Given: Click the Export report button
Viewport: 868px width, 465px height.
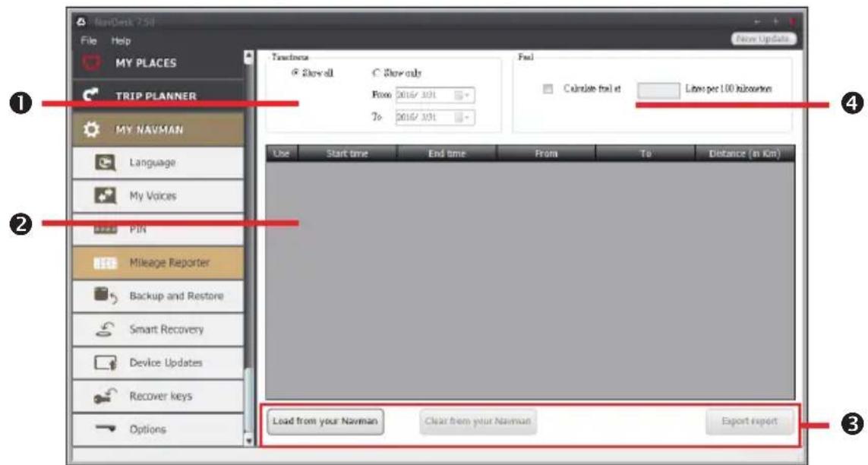Looking at the screenshot, I should (x=750, y=421).
